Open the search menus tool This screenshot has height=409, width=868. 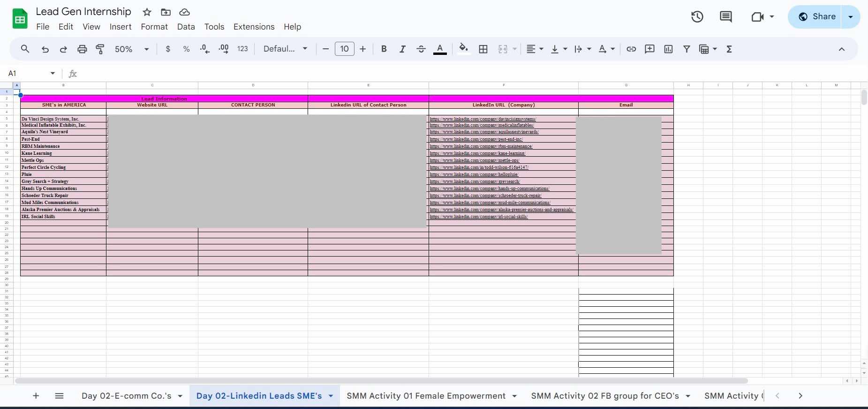(x=25, y=49)
